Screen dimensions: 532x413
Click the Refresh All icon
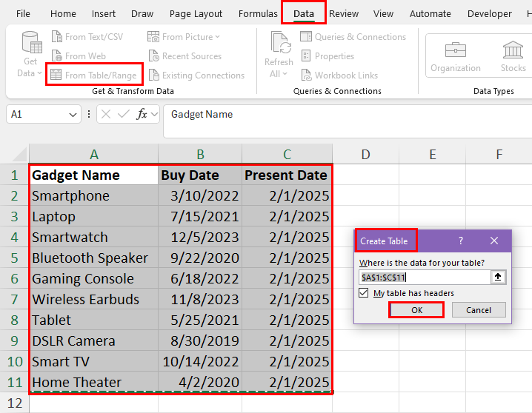(281, 43)
